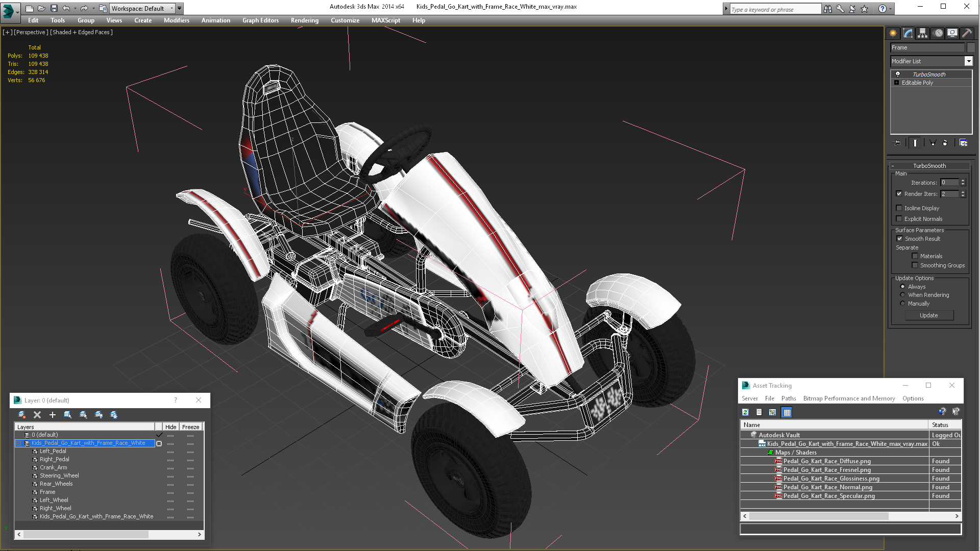Toggle Show End Result button

pos(915,143)
